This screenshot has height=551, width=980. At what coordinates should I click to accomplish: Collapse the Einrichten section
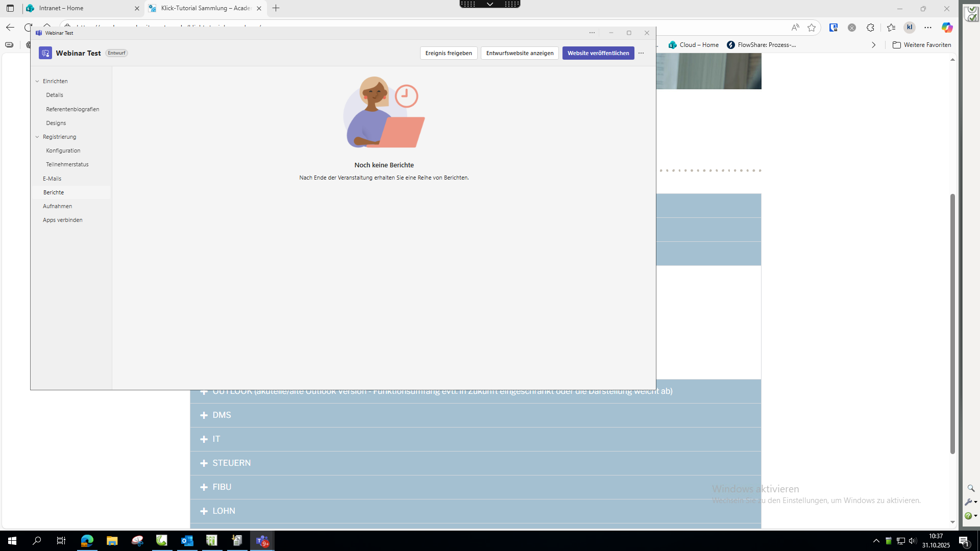37,81
